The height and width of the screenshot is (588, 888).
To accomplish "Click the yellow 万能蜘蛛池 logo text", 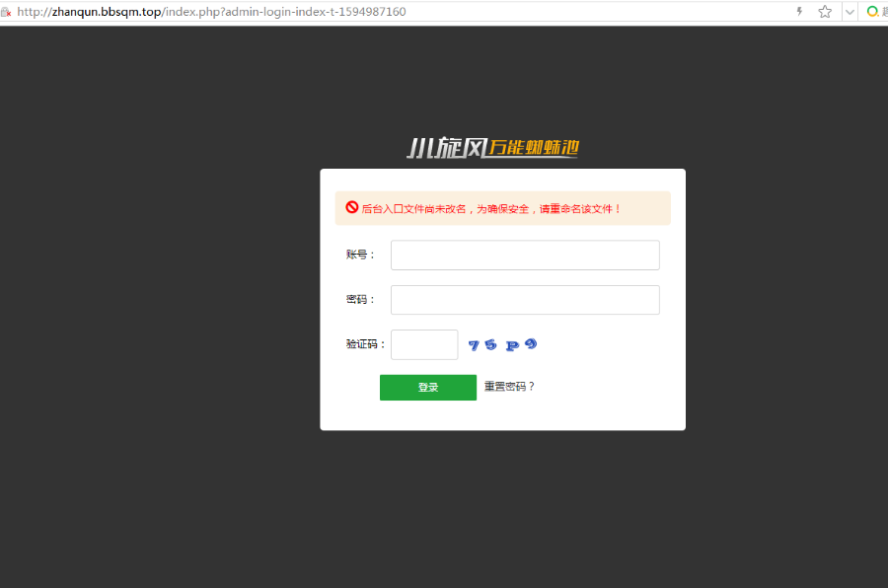I will 533,148.
